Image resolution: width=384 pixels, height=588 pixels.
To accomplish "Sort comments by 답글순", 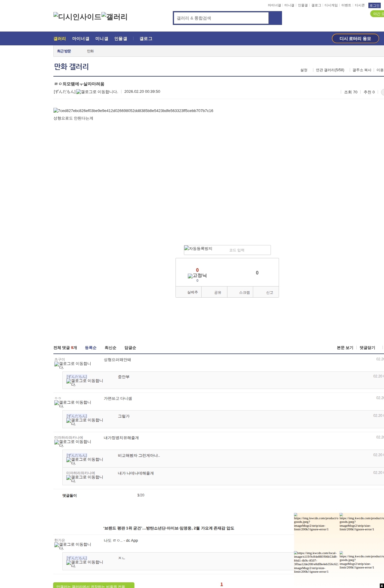I will coord(130,348).
